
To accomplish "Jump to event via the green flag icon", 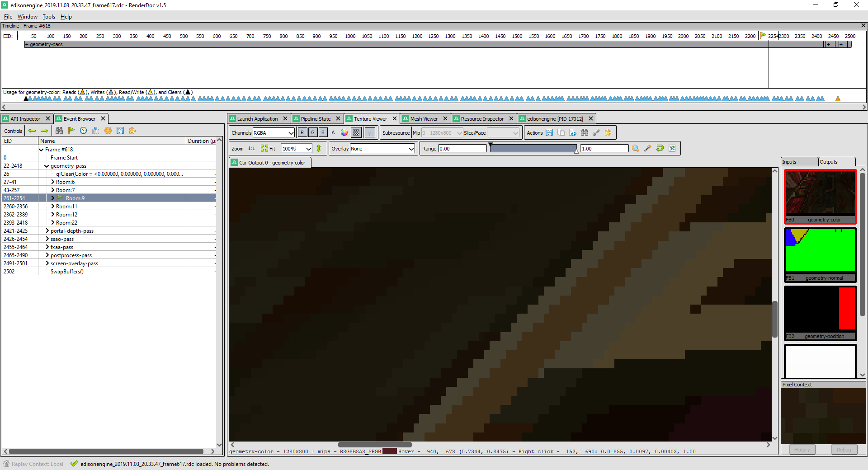I will (x=71, y=131).
